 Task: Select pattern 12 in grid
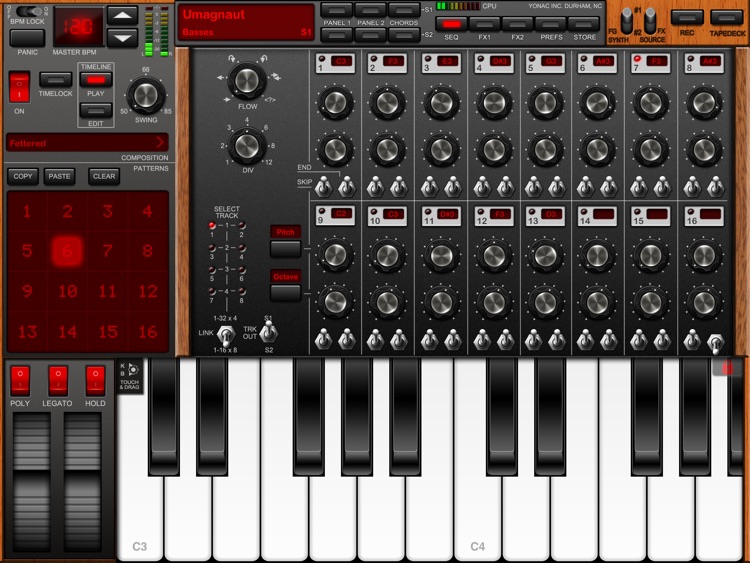tap(148, 291)
